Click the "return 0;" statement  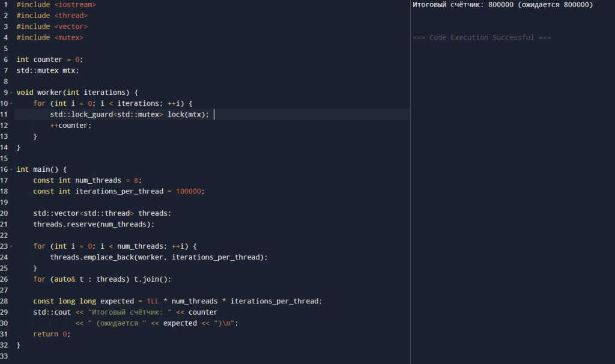coord(52,334)
